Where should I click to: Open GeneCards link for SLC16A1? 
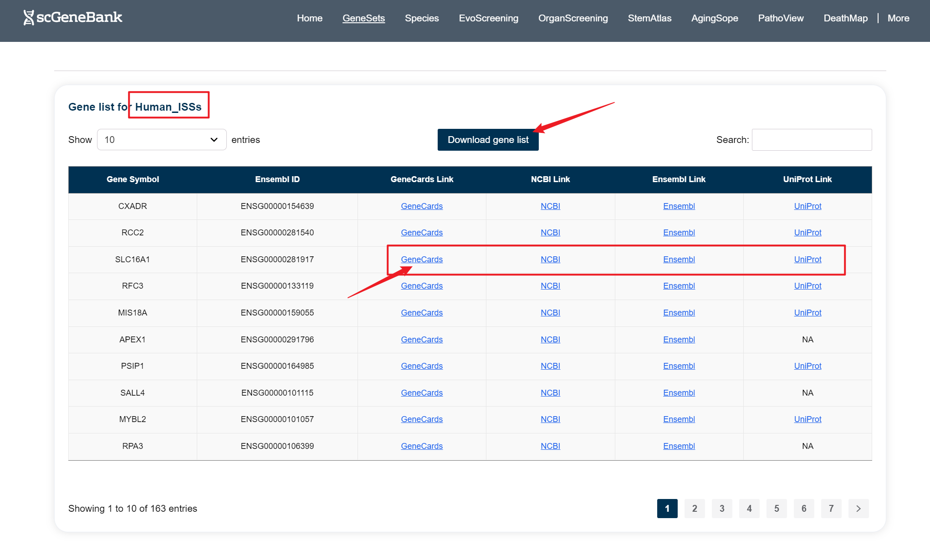(421, 260)
